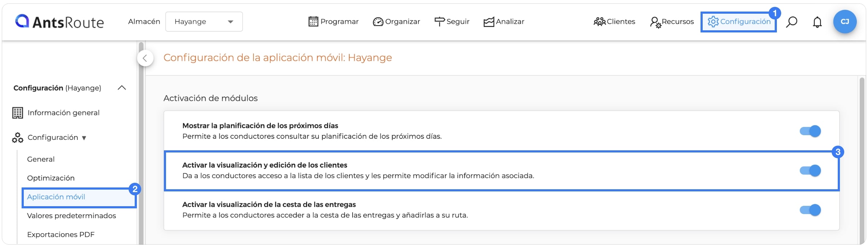The height and width of the screenshot is (248, 868).
Task: Click text Da a los conductores acceso a la lista
Action: [x=358, y=176]
